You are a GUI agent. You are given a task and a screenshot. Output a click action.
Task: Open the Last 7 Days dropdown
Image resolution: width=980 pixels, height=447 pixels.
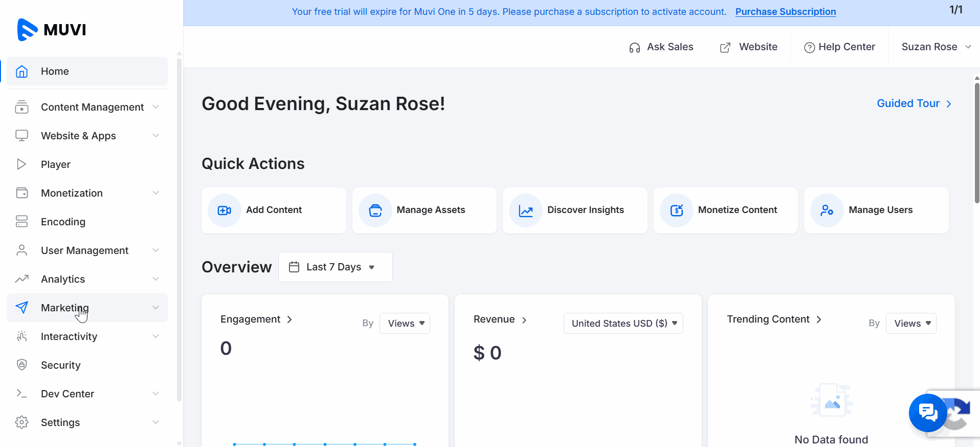[336, 267]
